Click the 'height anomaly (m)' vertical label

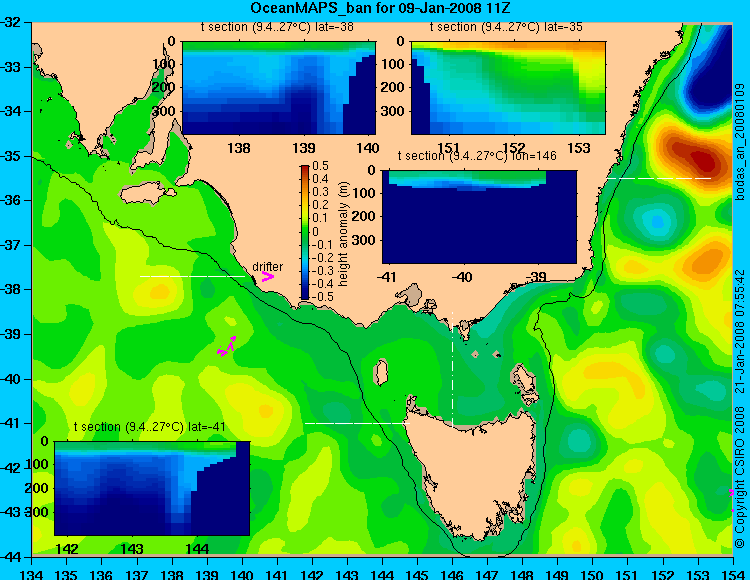click(343, 234)
